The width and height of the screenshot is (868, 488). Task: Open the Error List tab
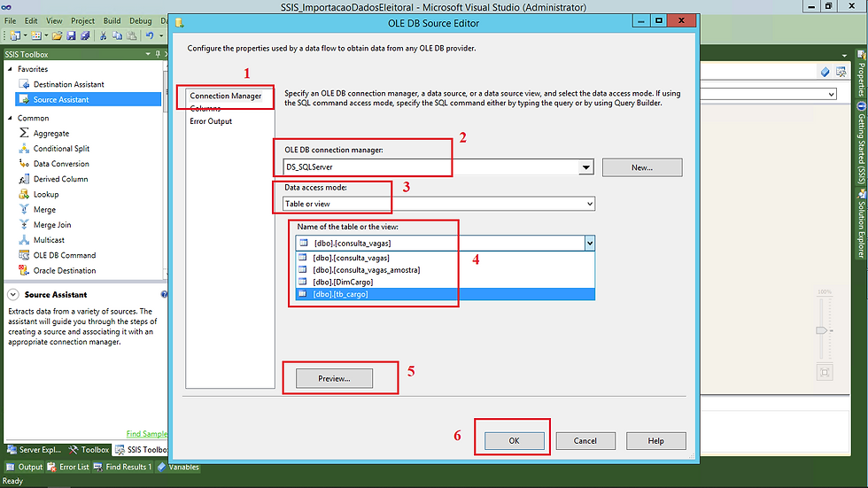point(68,467)
